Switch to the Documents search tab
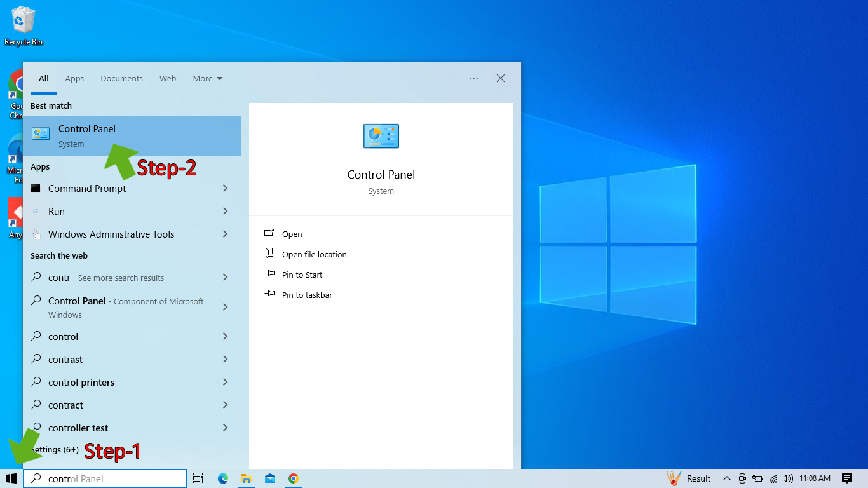Screen dimensions: 868x488 (121, 79)
